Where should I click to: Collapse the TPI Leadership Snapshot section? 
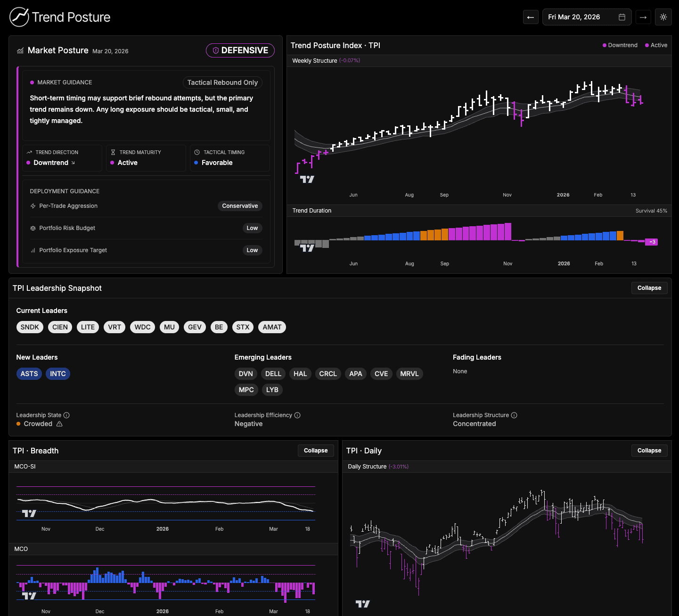coord(649,287)
